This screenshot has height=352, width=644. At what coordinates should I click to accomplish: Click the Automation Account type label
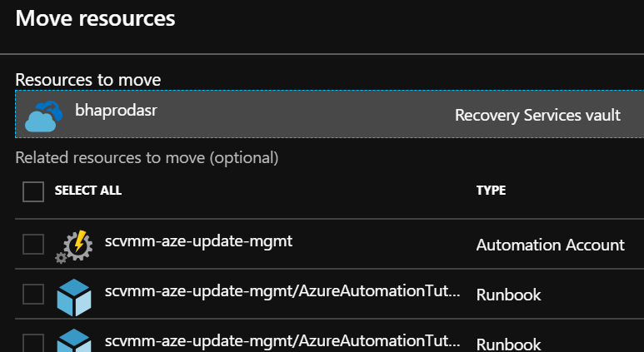coord(550,245)
